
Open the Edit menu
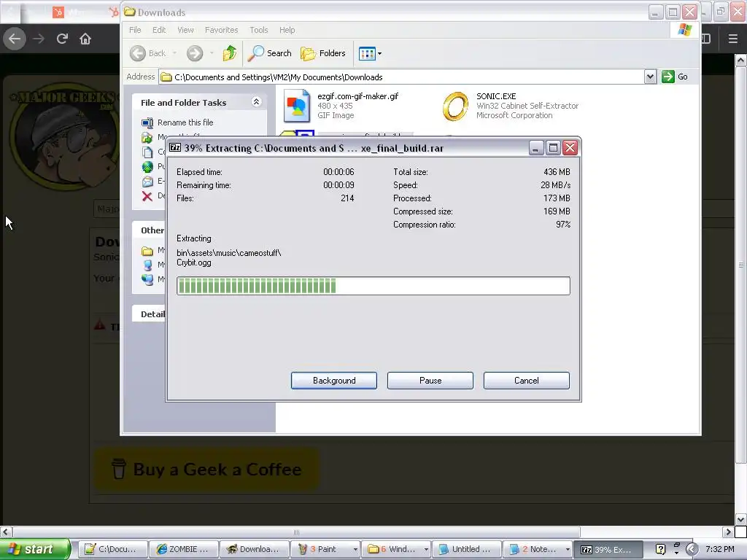[159, 30]
